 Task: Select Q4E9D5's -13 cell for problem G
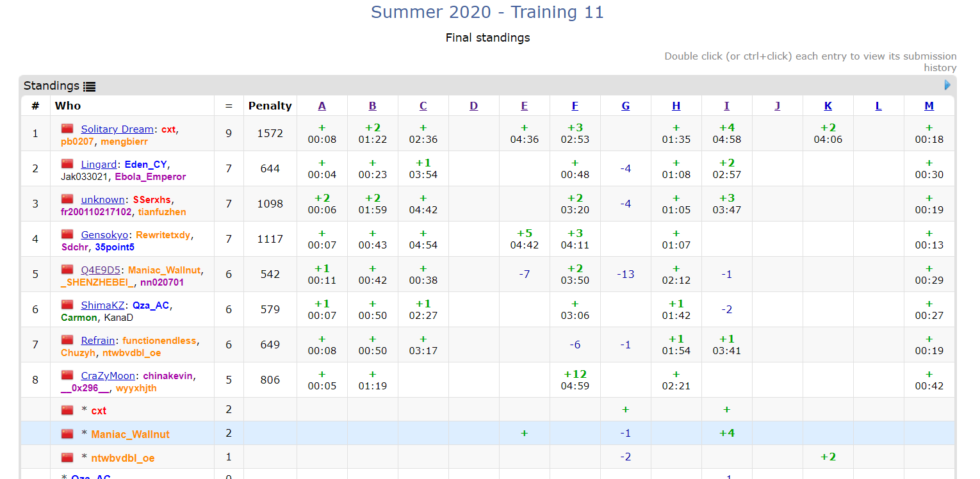coord(625,274)
